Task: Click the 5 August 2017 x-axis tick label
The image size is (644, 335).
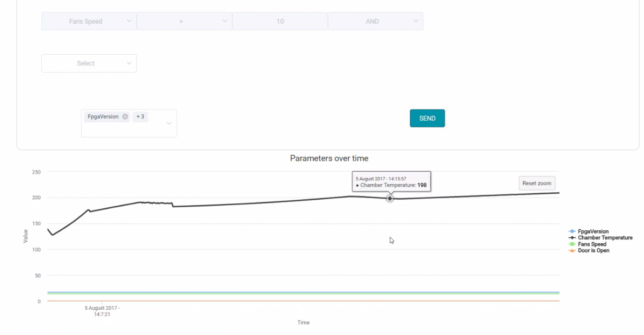Action: click(102, 311)
